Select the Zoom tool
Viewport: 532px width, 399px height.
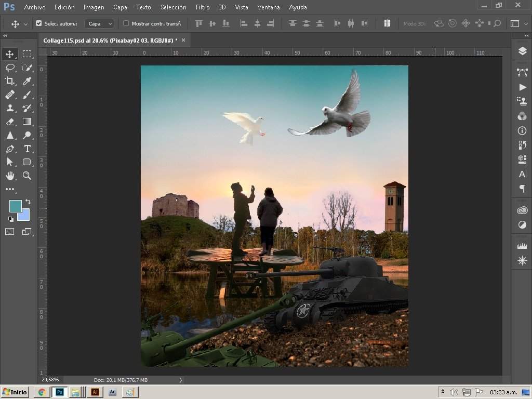coord(27,176)
